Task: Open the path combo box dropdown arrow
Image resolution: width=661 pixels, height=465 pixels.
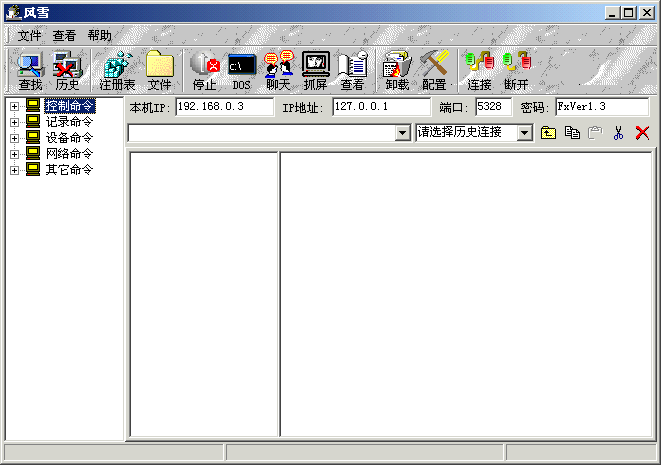Action: [403, 133]
